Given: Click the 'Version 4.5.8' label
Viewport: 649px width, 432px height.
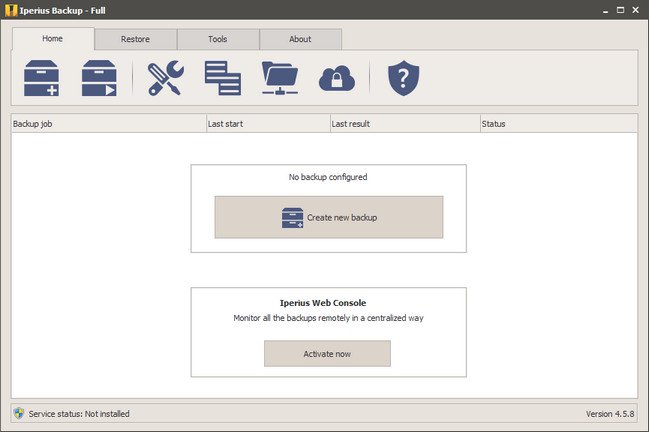Looking at the screenshot, I should (x=610, y=414).
